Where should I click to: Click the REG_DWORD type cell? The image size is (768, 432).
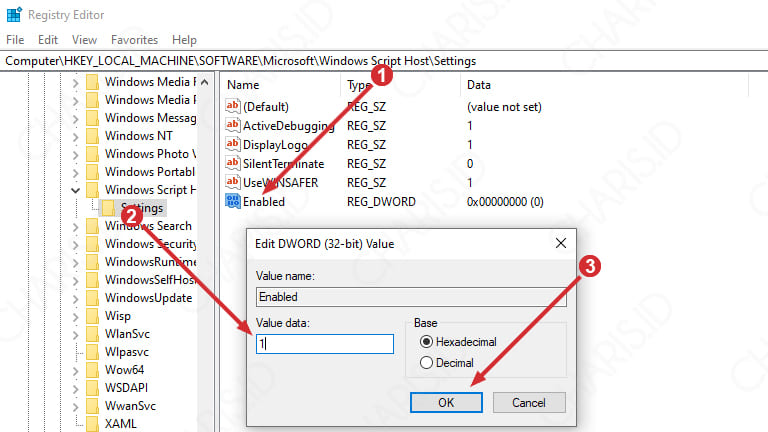pyautogui.click(x=381, y=202)
